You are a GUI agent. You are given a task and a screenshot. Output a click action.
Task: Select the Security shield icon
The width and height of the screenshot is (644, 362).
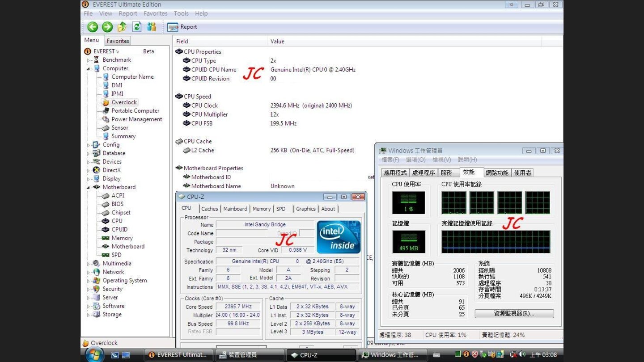tap(96, 289)
